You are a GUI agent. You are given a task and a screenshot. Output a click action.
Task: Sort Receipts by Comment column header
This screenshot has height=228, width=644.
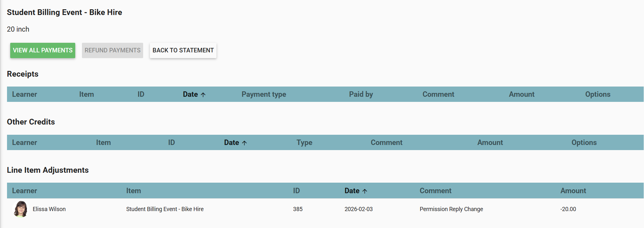click(x=438, y=95)
